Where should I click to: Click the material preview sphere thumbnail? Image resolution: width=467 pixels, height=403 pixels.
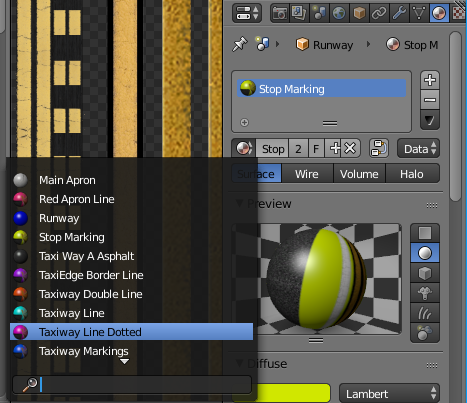tap(316, 279)
